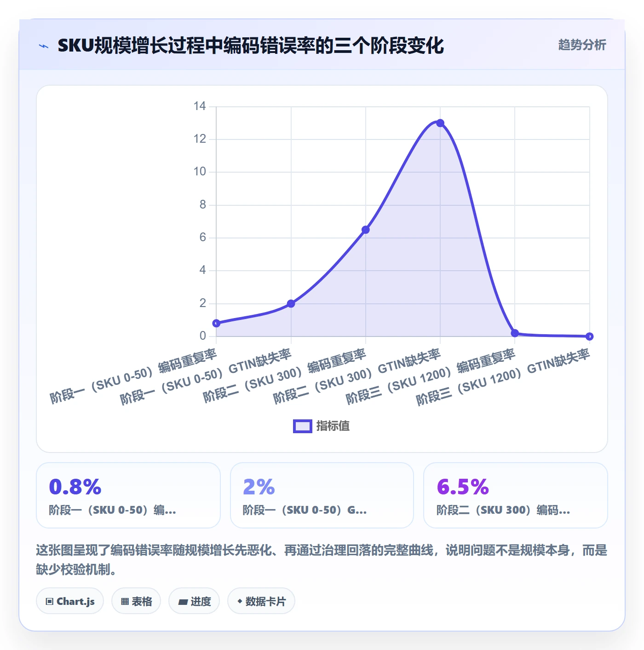Click the y-axis label 10
This screenshot has width=644, height=650.
coord(200,172)
